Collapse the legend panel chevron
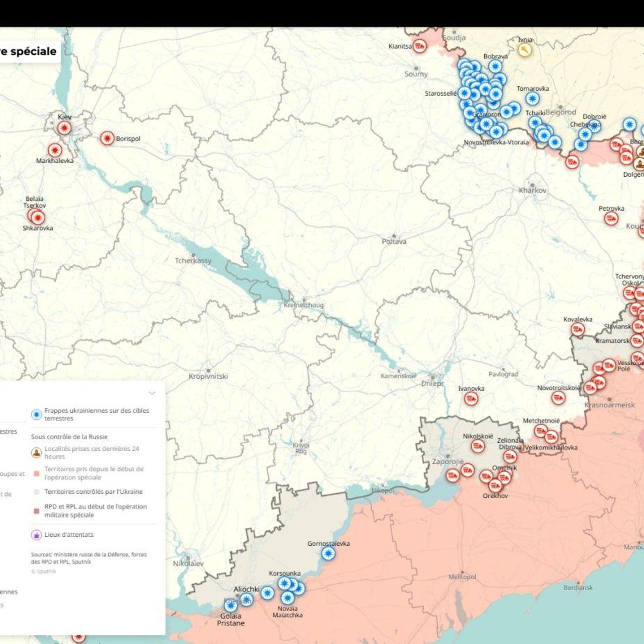This screenshot has width=644, height=644. (152, 393)
